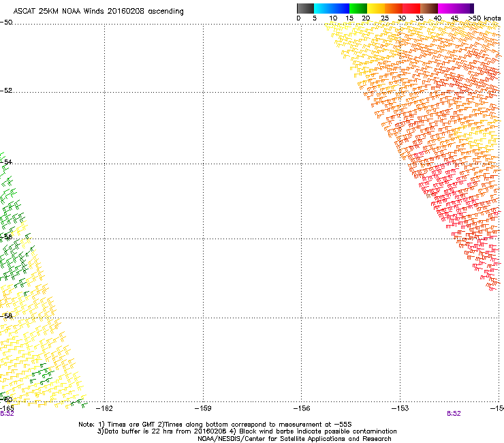
Task: Click the legend label '25'
Action: coord(385,18)
